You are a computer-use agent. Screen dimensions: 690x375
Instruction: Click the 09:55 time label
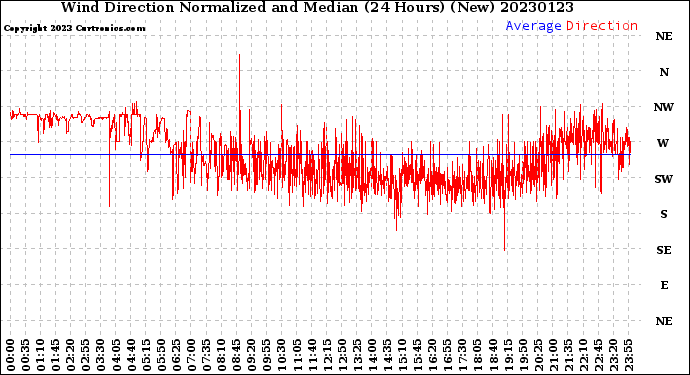tap(267, 356)
